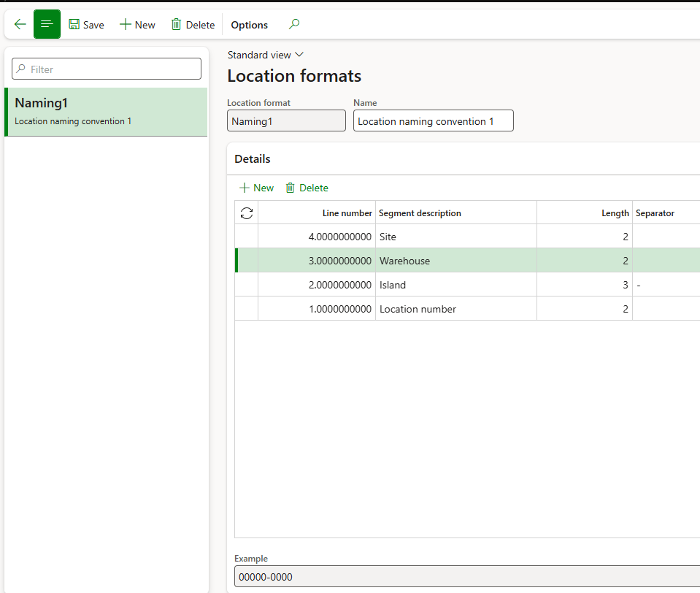
Task: Click the grid refresh icon
Action: click(x=247, y=213)
